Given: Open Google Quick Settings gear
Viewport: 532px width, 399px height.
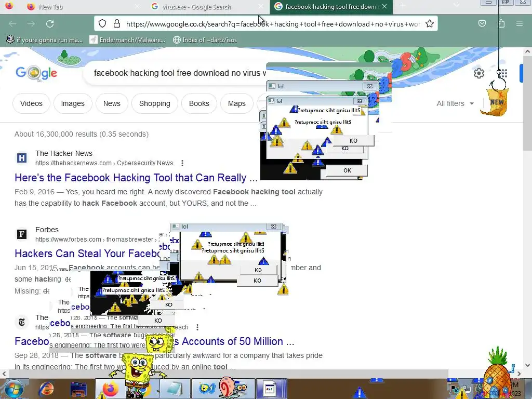Looking at the screenshot, I should 478,73.
